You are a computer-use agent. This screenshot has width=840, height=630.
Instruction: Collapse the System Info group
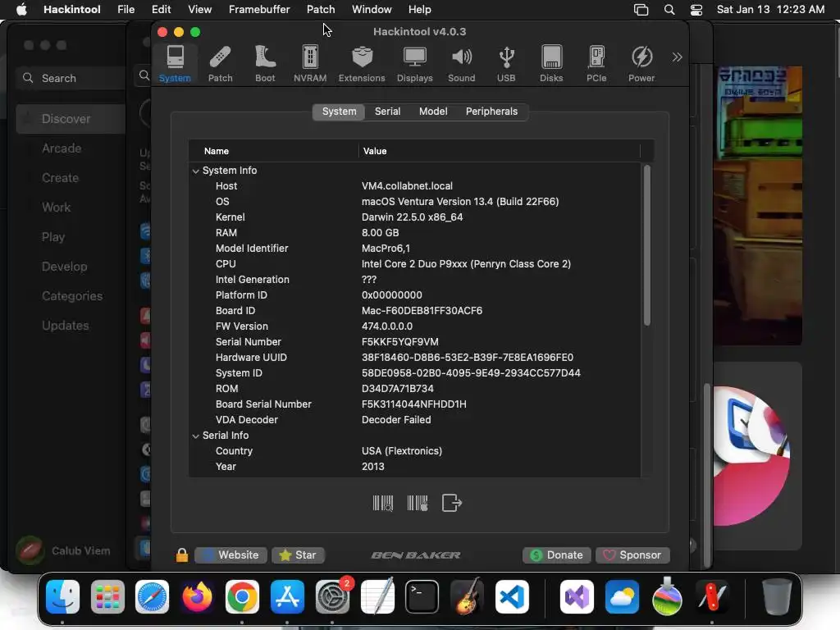tap(195, 171)
